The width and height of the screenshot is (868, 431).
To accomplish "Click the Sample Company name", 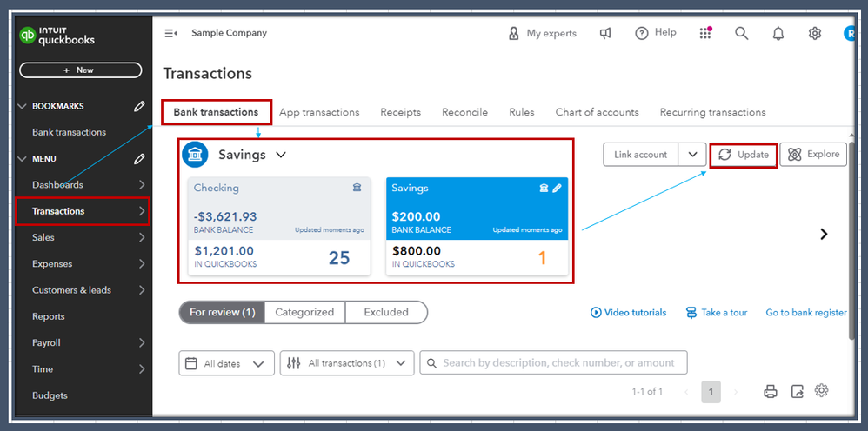I will [x=230, y=33].
